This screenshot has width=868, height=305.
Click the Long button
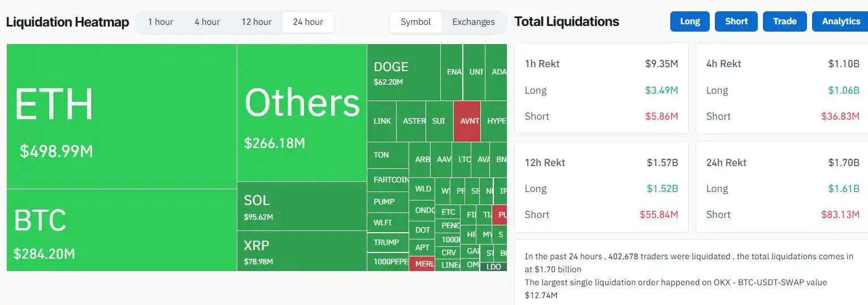[x=689, y=21]
